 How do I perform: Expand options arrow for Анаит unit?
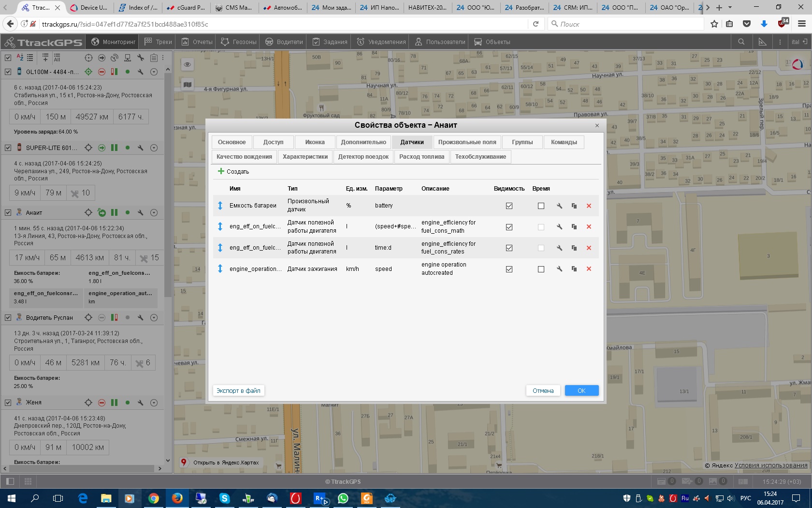coord(154,212)
